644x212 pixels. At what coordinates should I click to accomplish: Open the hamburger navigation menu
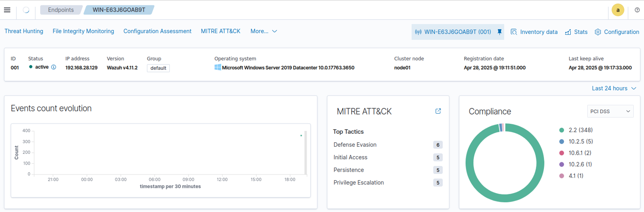pos(7,10)
